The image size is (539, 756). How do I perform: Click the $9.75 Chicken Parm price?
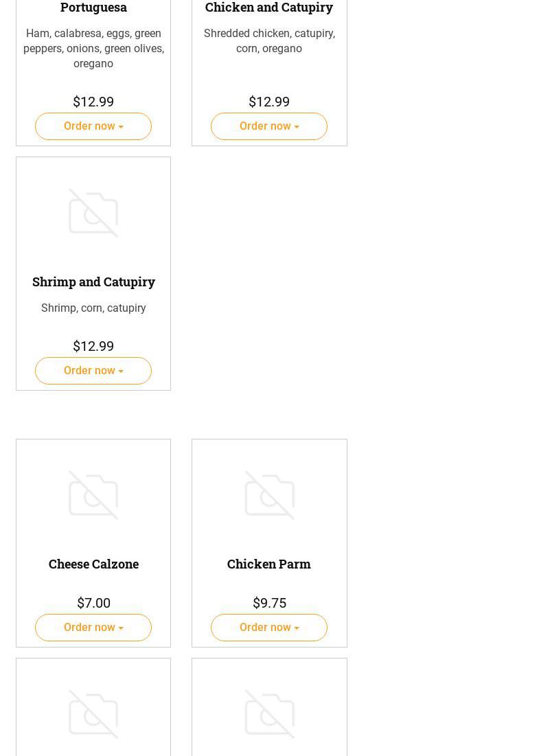[269, 603]
